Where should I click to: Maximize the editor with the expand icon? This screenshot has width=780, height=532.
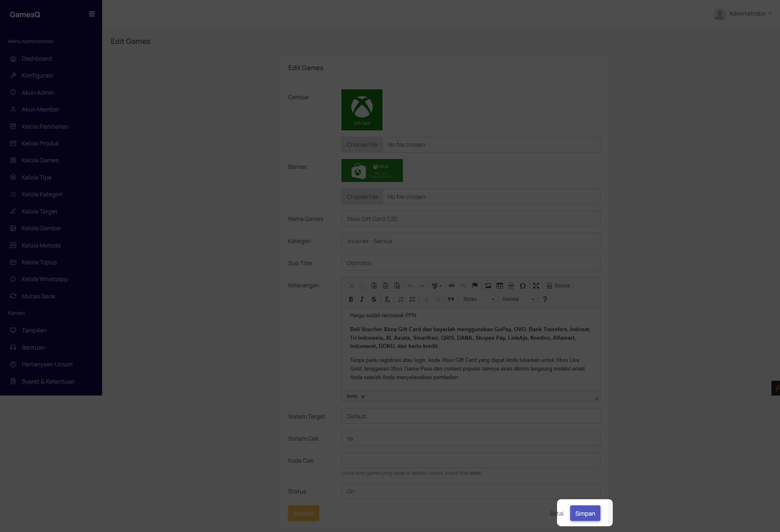tap(536, 286)
